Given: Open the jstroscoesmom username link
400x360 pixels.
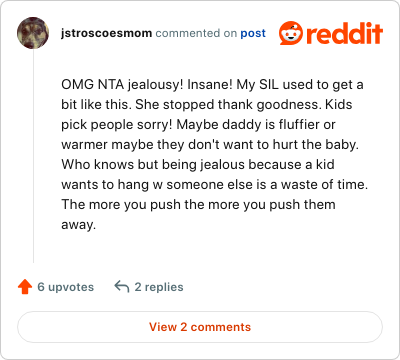Looking at the screenshot, I should pos(106,33).
